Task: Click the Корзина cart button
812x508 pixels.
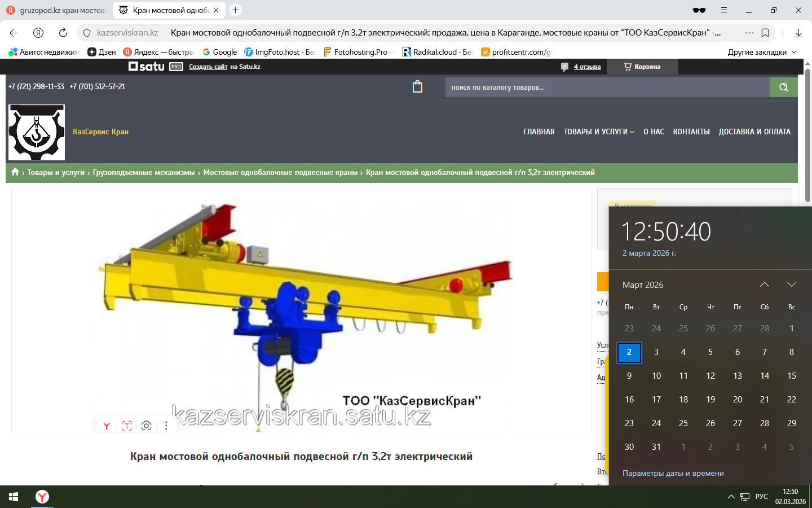Action: click(x=642, y=67)
